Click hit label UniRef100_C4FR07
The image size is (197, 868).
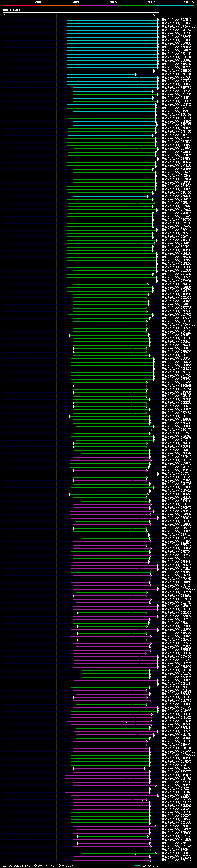(176, 294)
